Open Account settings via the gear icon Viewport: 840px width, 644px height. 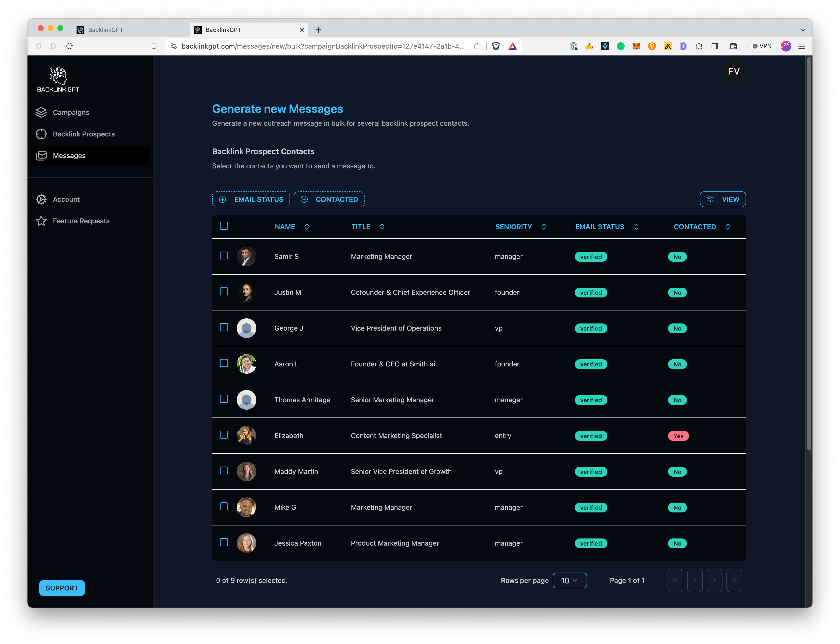coord(41,199)
